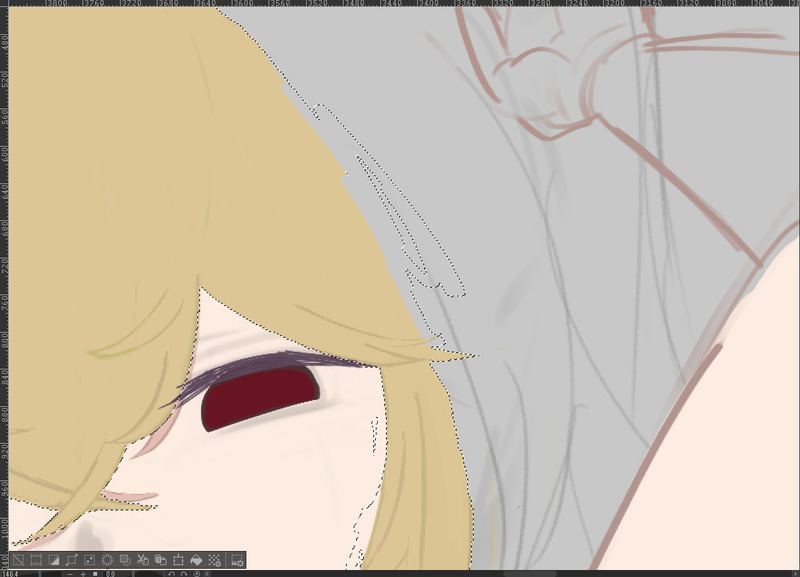800x577 pixels.
Task: Click the Cut and paste scissors icon
Action: click(143, 560)
